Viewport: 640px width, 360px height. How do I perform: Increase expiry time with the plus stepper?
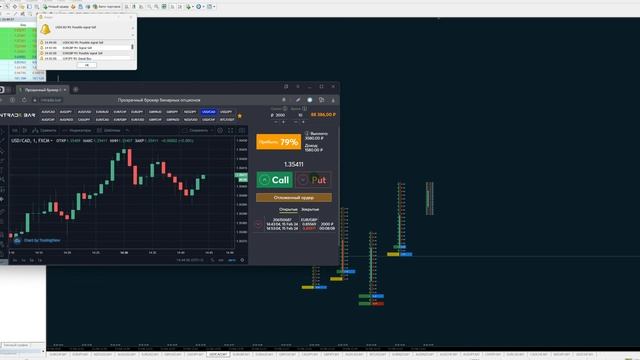[303, 122]
